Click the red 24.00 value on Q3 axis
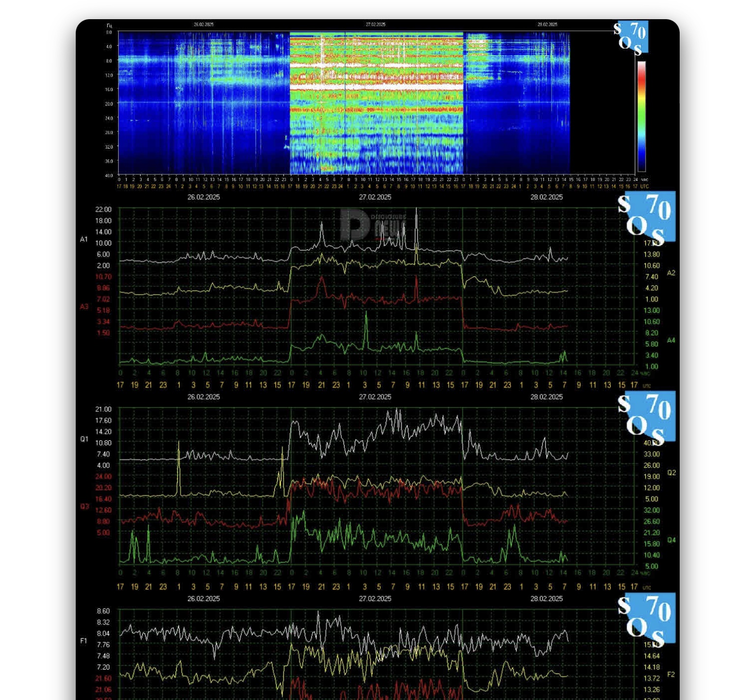This screenshot has height=700, width=751. tap(103, 476)
